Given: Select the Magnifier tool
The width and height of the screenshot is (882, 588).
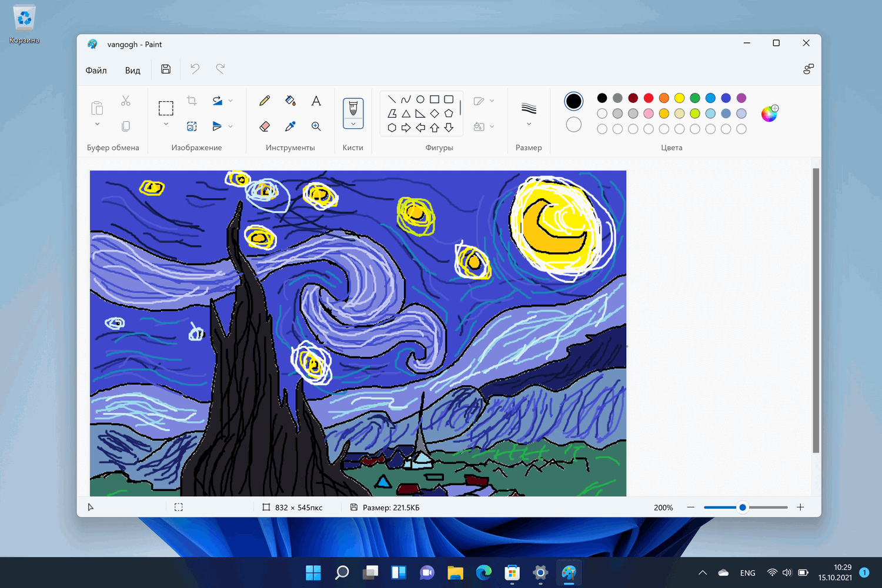Looking at the screenshot, I should [x=316, y=126].
